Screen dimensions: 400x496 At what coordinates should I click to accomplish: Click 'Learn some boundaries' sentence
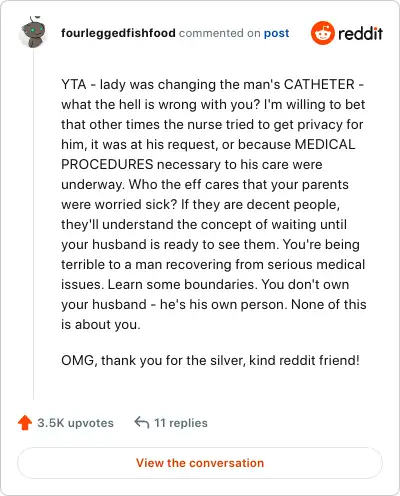tap(183, 284)
